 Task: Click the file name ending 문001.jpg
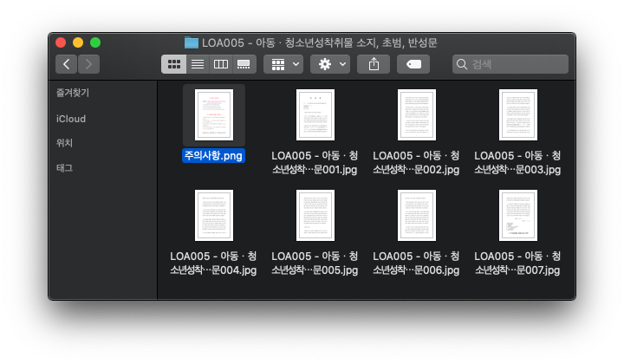(315, 162)
